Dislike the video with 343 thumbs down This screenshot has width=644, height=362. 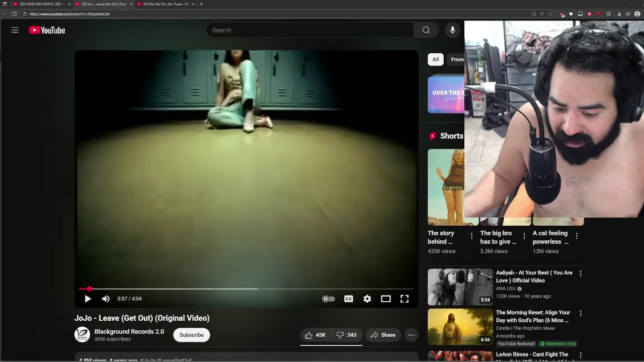pyautogui.click(x=347, y=335)
